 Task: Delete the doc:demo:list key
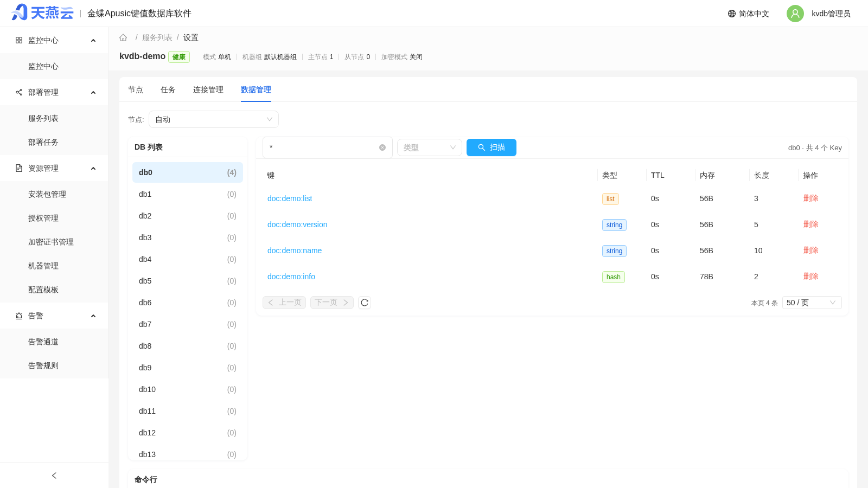[810, 198]
